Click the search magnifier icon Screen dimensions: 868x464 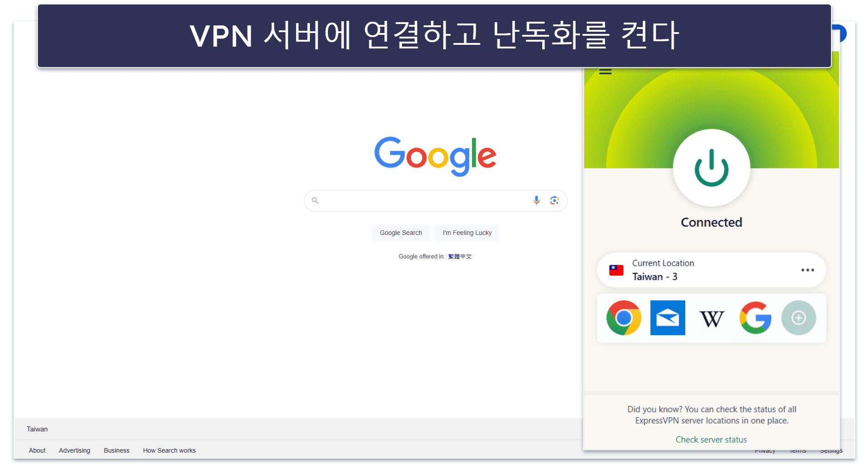[315, 201]
